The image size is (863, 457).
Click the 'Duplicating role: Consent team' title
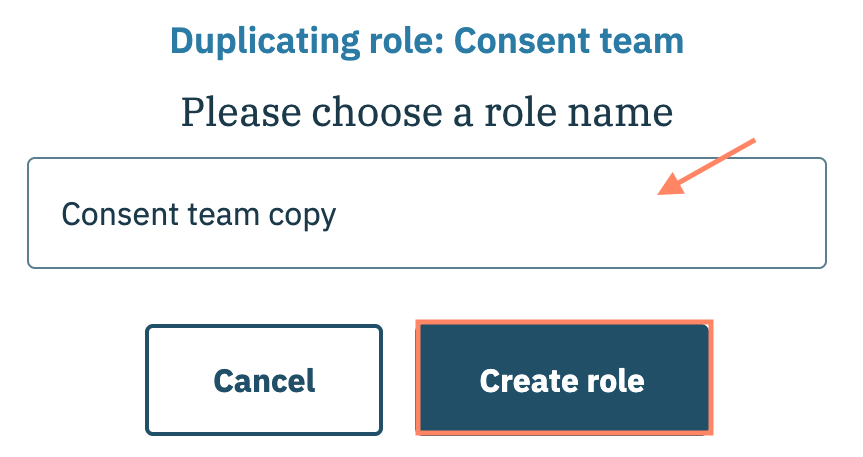[427, 42]
